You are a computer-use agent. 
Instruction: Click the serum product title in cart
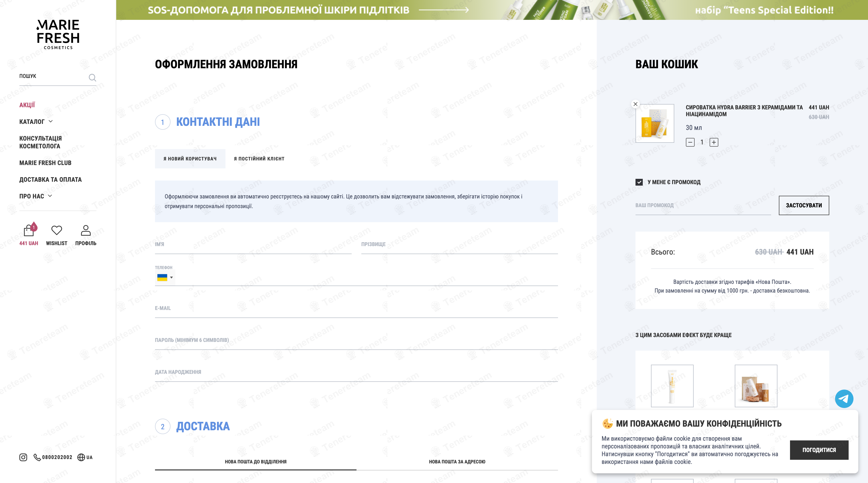click(x=744, y=111)
